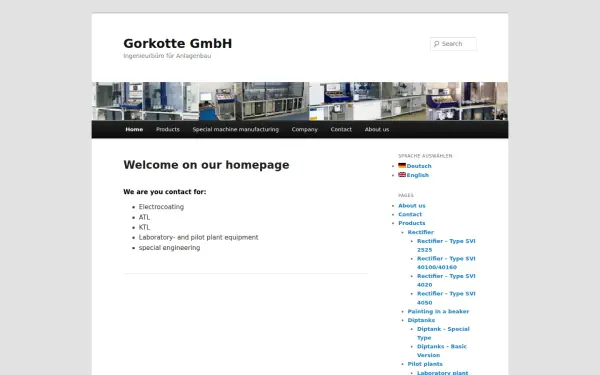Click Laboratory- and pilot plant equipment text
Image resolution: width=600 pixels, height=375 pixels.
pyautogui.click(x=199, y=238)
